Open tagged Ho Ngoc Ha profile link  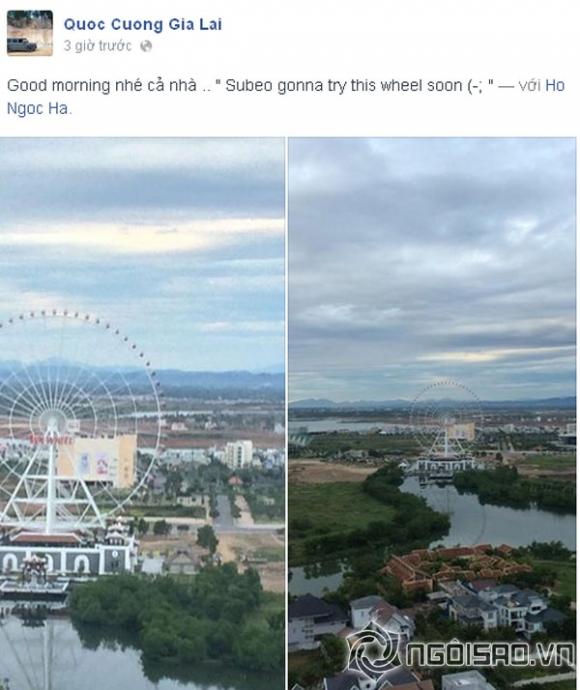[286, 97]
